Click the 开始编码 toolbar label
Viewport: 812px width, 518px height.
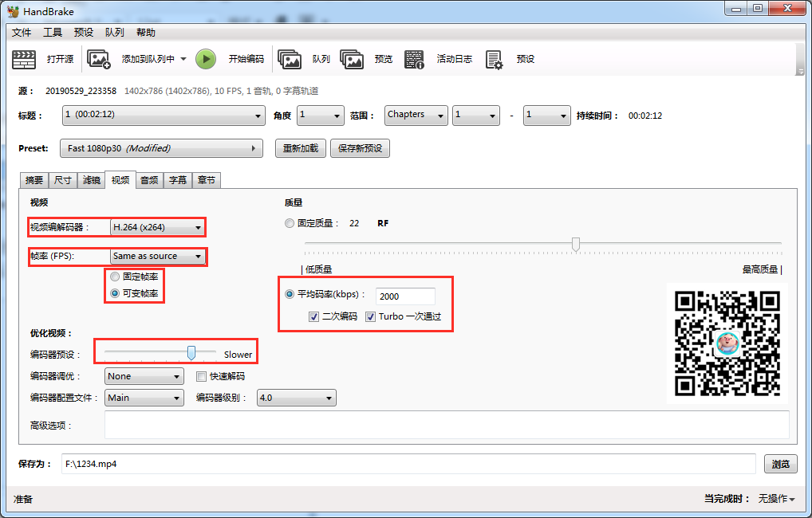click(x=246, y=59)
